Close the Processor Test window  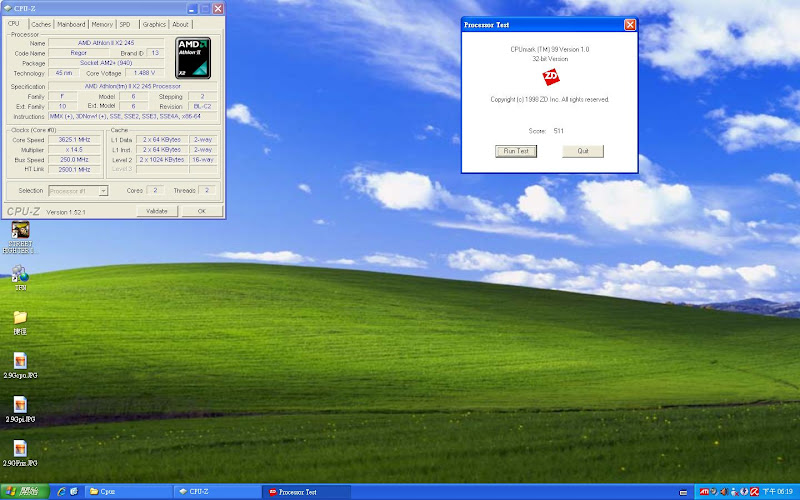point(630,24)
